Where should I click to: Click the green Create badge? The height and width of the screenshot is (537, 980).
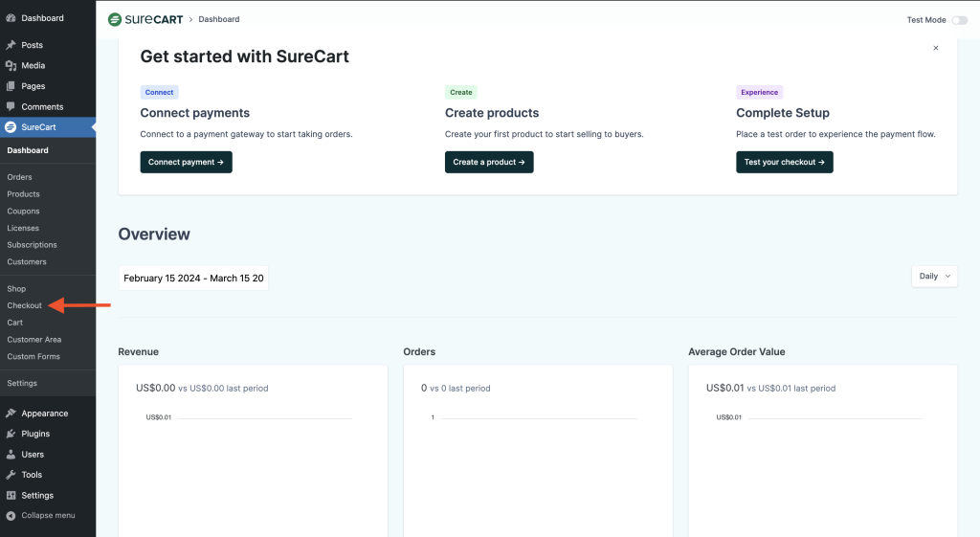(x=461, y=93)
